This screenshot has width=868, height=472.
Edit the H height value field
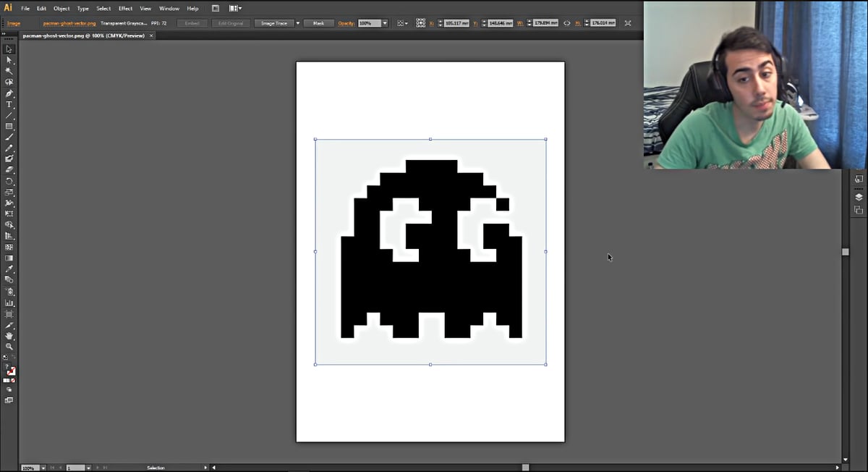tap(603, 23)
